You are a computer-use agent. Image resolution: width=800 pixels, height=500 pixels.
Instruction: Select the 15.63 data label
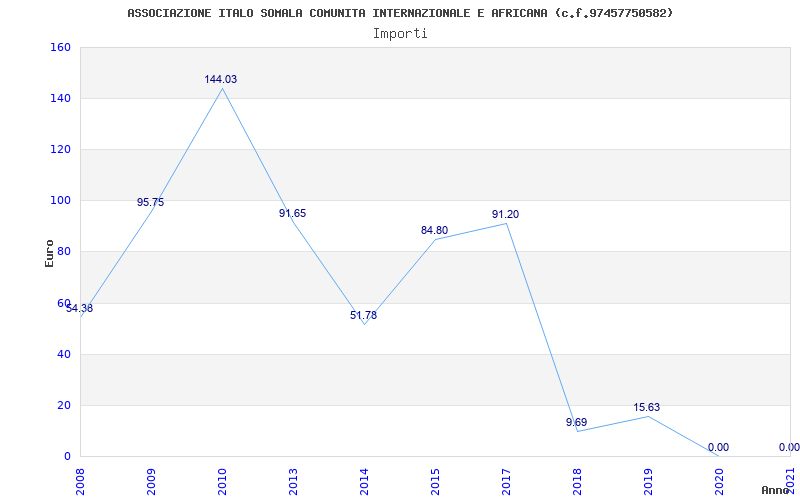(x=646, y=407)
